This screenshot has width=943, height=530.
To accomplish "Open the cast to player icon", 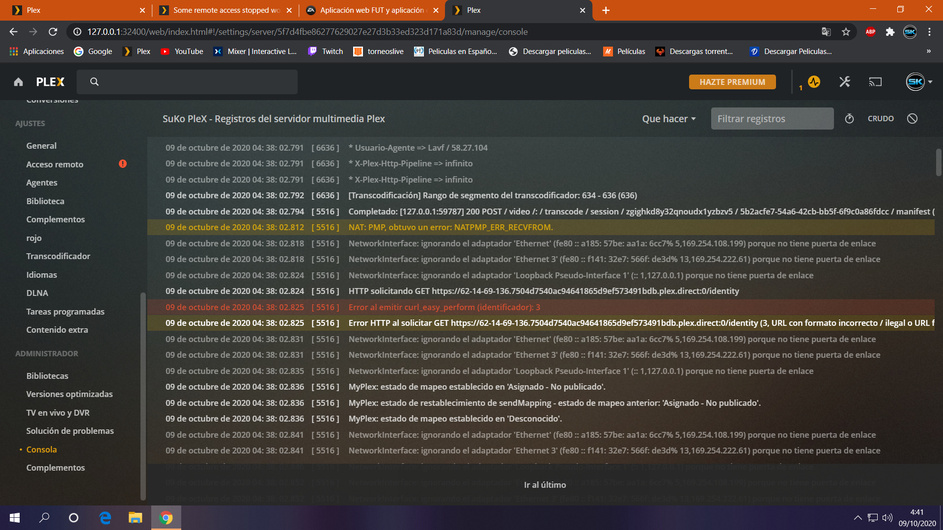I will 875,82.
